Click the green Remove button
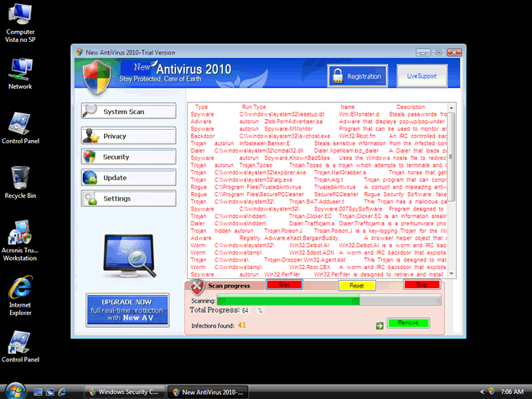 (408, 323)
